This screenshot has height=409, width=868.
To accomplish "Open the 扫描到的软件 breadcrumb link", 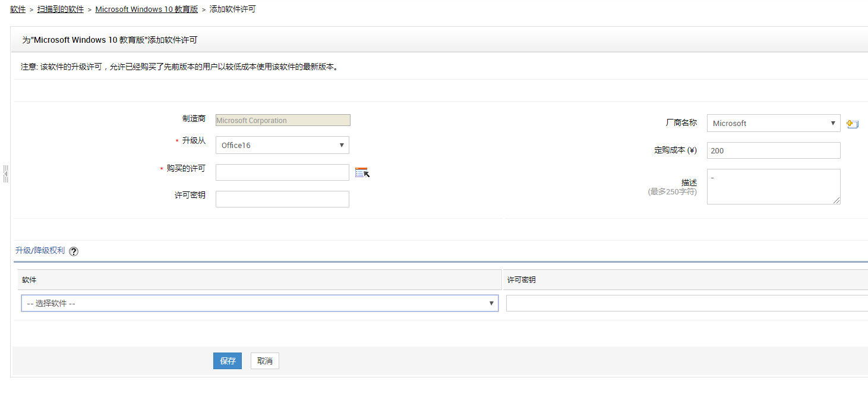I will [x=60, y=10].
